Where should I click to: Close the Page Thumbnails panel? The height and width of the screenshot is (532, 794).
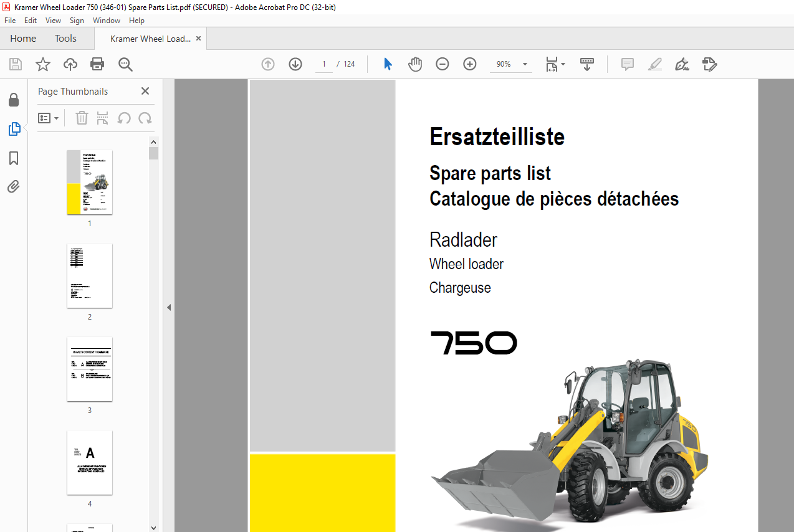coord(145,91)
